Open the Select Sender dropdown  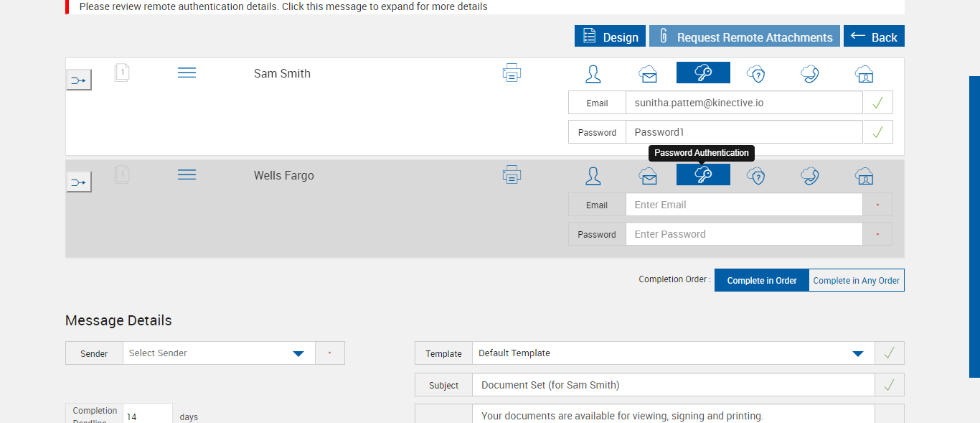[x=219, y=353]
